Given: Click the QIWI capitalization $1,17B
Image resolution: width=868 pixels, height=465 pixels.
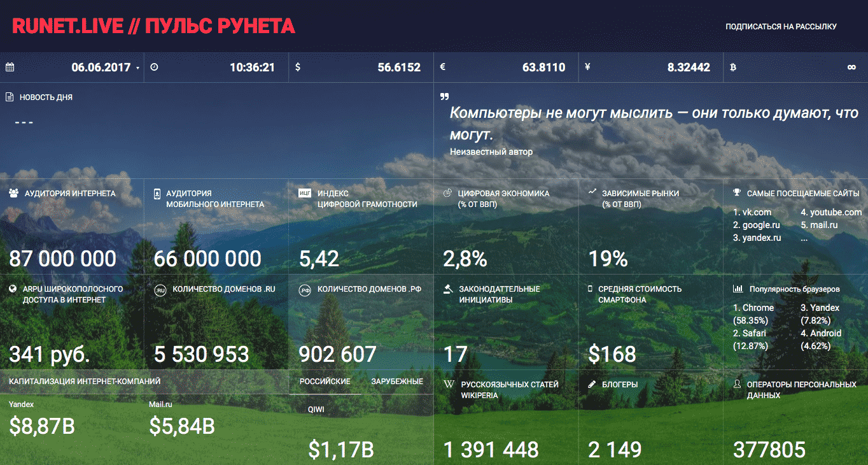Looking at the screenshot, I should pyautogui.click(x=340, y=450).
